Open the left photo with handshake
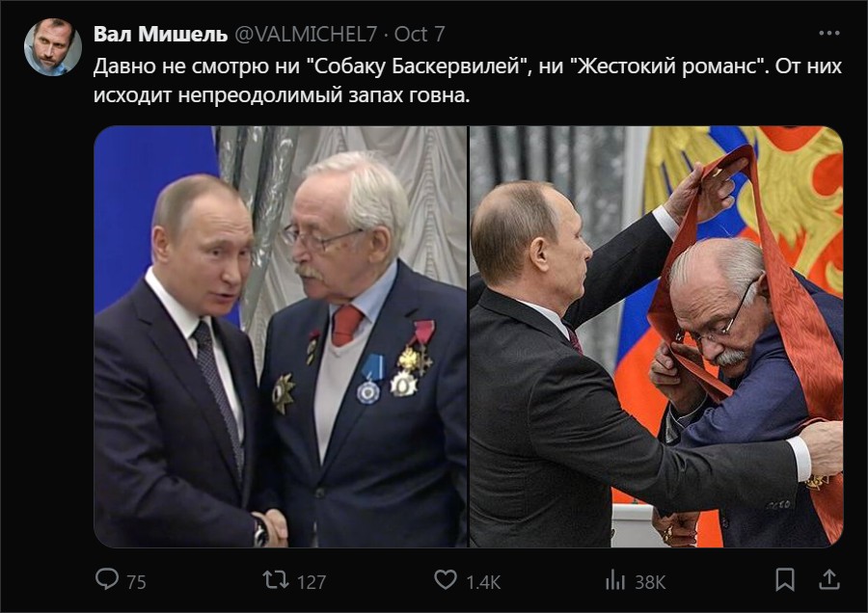 [x=280, y=337]
